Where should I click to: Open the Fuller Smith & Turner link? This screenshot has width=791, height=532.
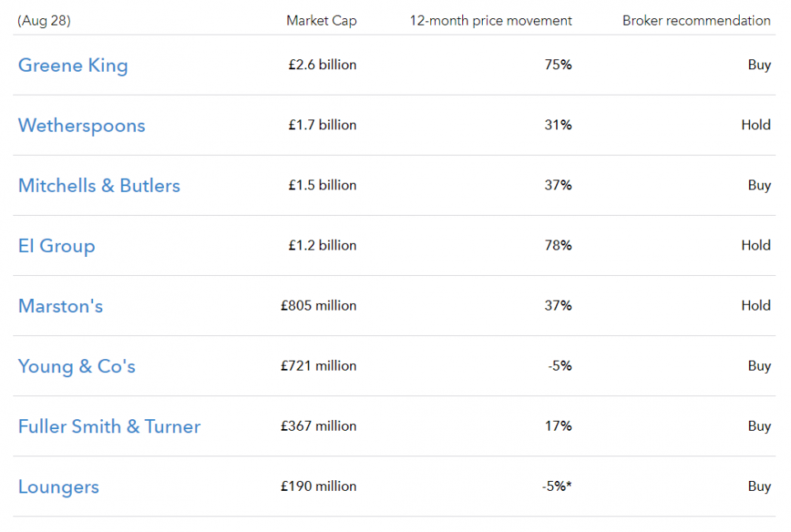tap(110, 427)
